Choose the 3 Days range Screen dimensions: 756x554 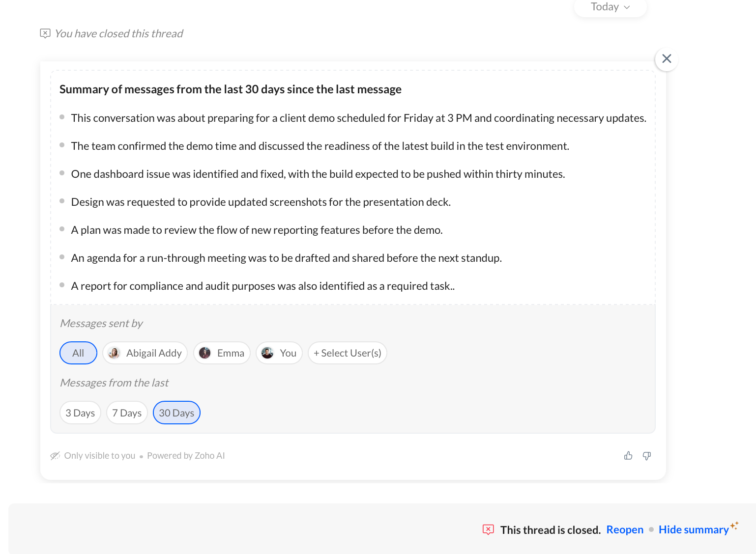[x=80, y=413]
